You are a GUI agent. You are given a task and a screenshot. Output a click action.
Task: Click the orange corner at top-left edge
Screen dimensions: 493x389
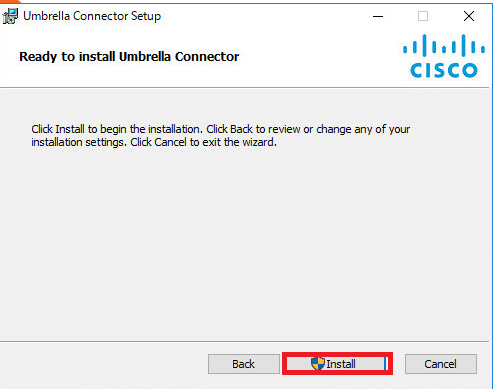click(8, 1)
